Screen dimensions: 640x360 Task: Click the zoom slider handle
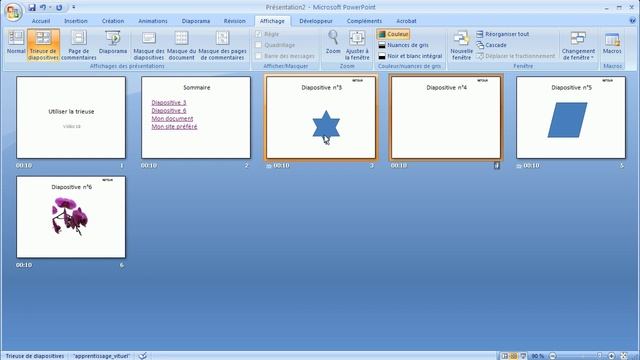(x=599, y=356)
